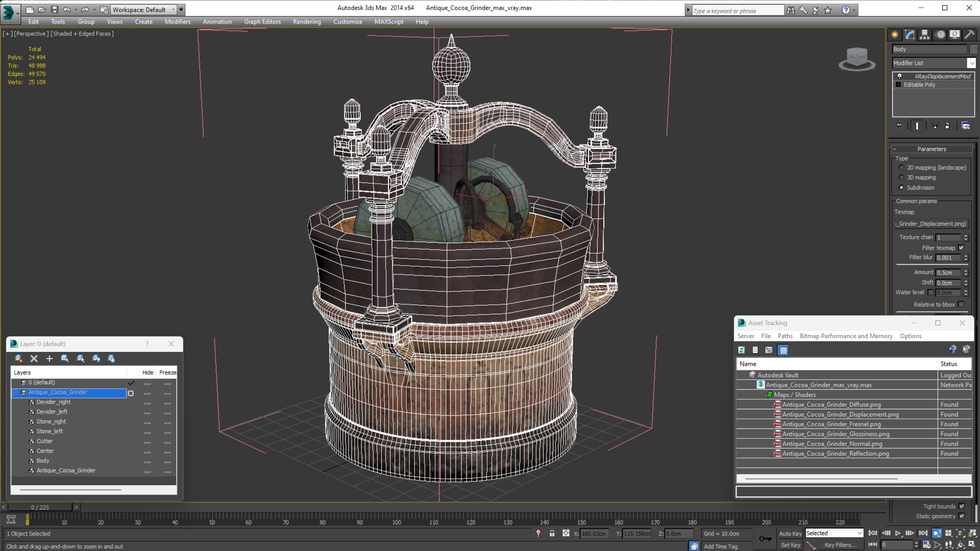This screenshot has width=980, height=551.
Task: Open Bitmap Performance and Memory menu
Action: click(846, 336)
